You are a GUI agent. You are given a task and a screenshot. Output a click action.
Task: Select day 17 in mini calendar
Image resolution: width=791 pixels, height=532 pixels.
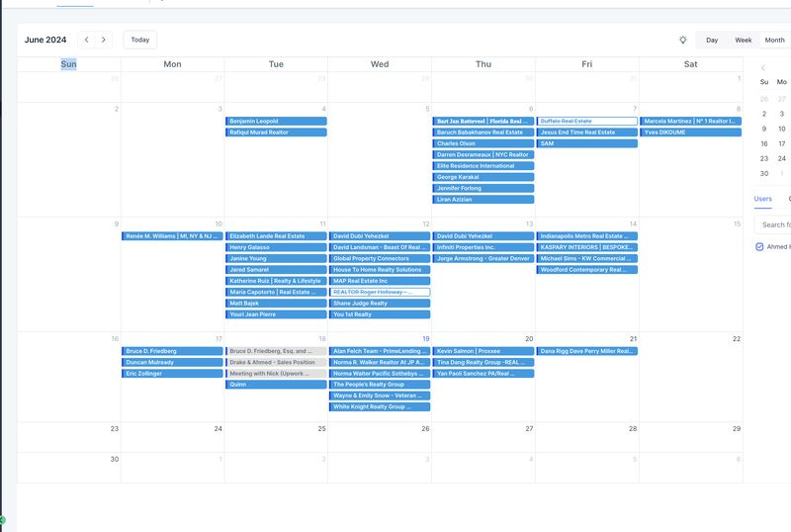click(x=781, y=143)
